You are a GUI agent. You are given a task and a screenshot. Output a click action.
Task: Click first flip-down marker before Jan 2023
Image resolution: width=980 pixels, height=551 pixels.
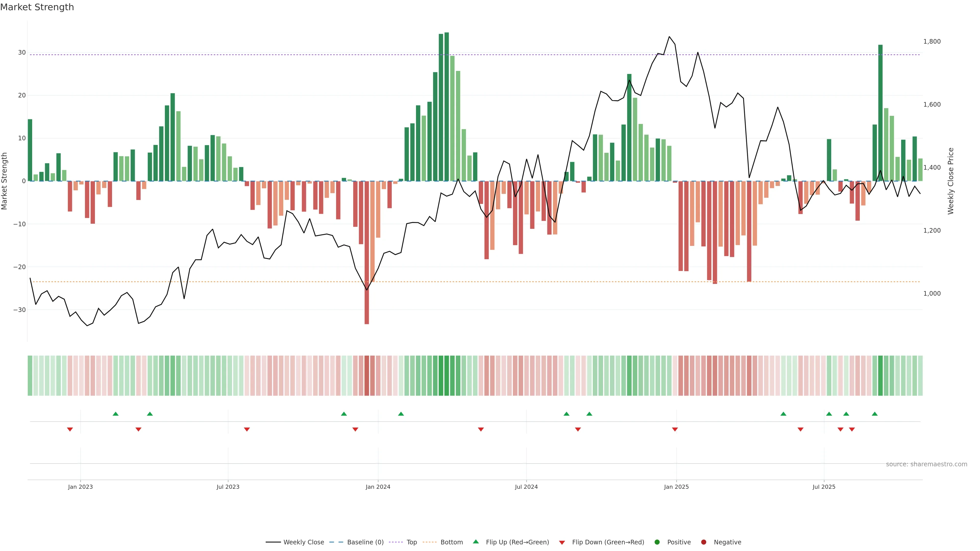pos(70,429)
